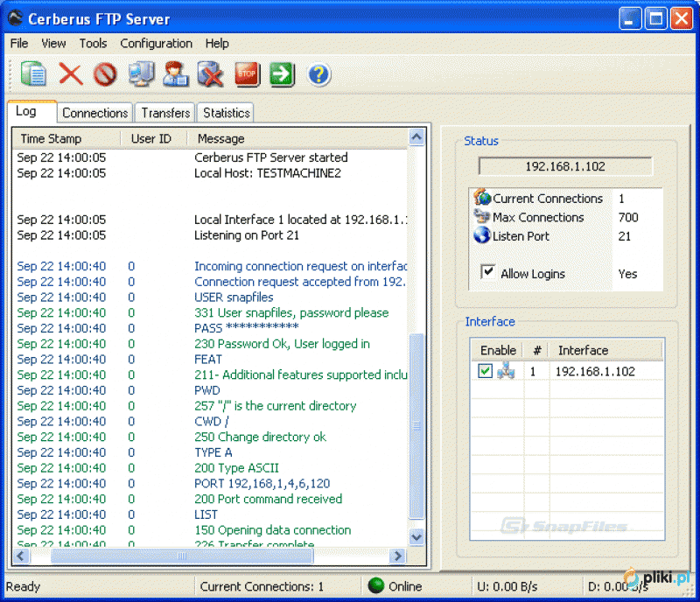Click the Enable column header in Interface list
The height and width of the screenshot is (602, 700).
coord(498,350)
